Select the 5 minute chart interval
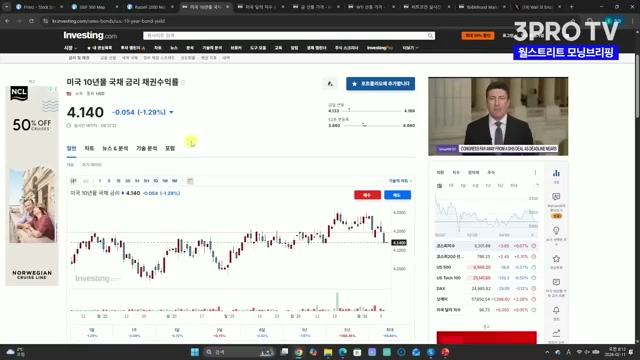 pos(109,181)
